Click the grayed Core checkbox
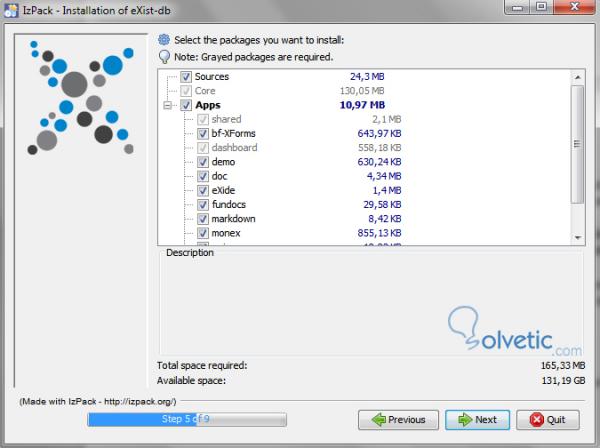 [186, 91]
